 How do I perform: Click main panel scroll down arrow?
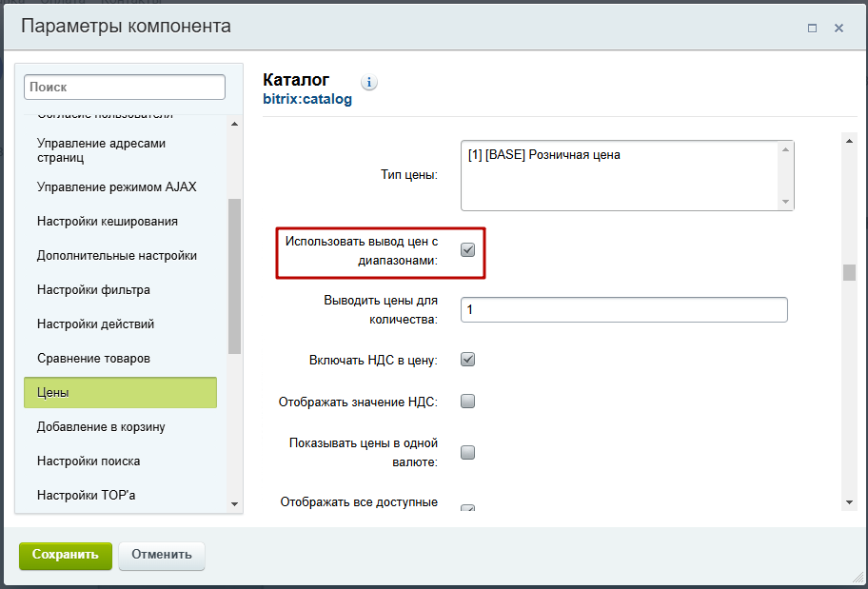(850, 502)
